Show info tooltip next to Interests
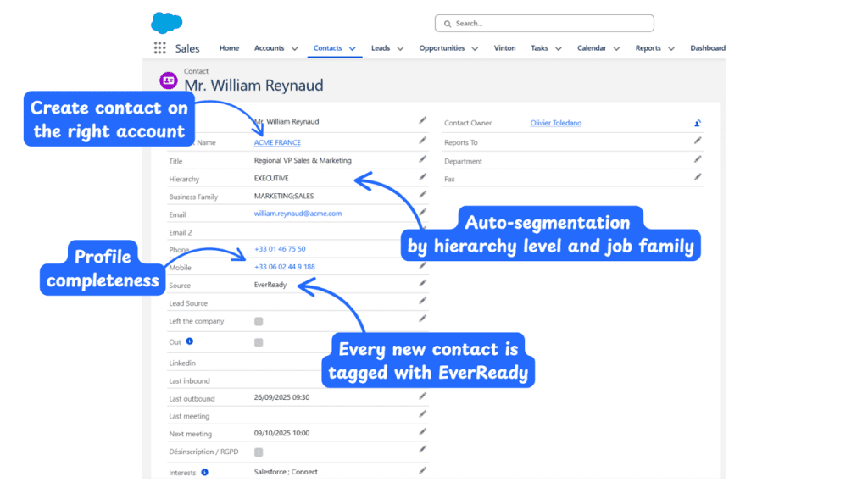 [205, 472]
